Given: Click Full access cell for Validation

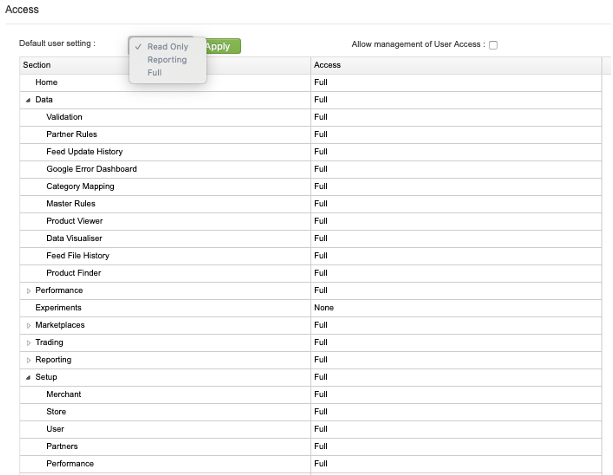Looking at the screenshot, I should click(x=321, y=117).
